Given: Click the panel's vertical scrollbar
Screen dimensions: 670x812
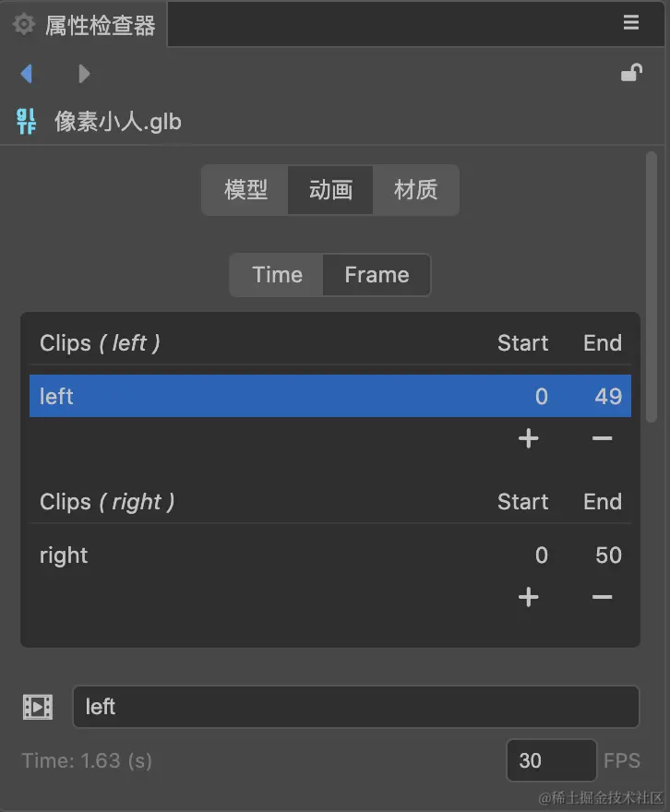Looking at the screenshot, I should pos(652,286).
